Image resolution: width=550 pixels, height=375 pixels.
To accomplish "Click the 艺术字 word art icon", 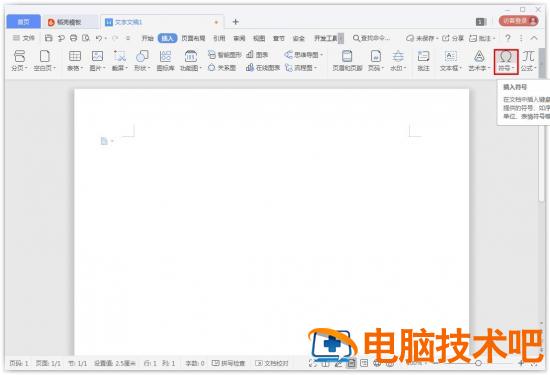I will [x=479, y=56].
